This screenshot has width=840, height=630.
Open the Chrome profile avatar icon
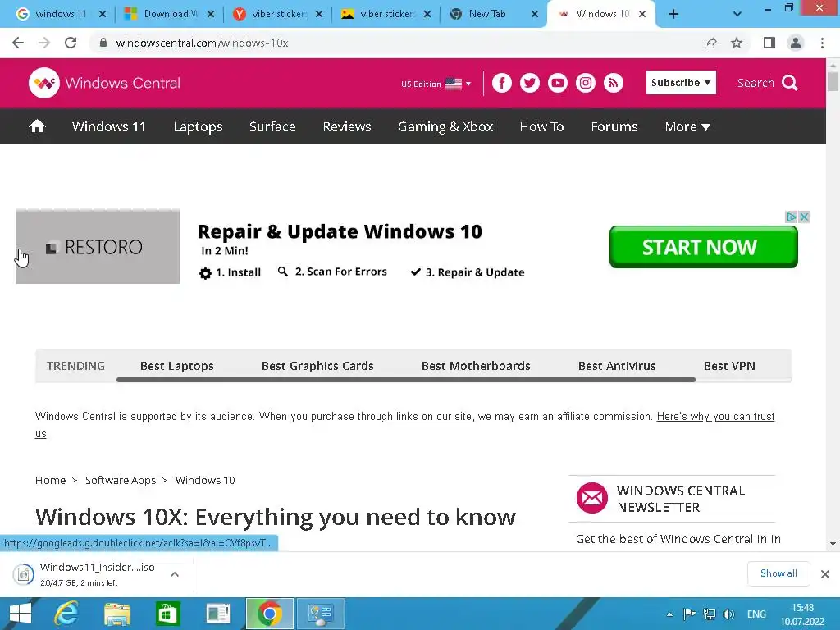click(796, 43)
